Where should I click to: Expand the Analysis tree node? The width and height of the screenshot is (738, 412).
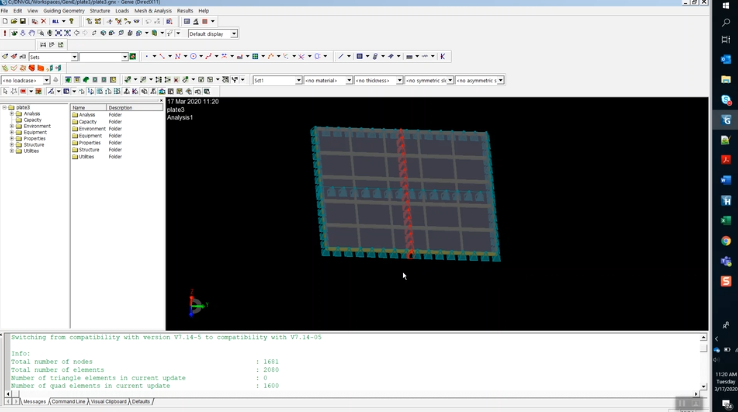coord(12,113)
